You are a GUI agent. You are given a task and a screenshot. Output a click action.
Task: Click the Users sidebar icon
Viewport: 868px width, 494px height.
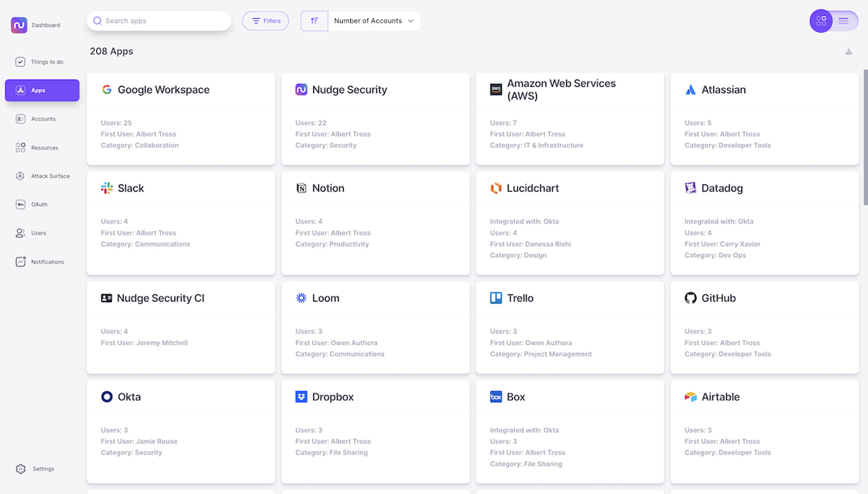pyautogui.click(x=20, y=233)
